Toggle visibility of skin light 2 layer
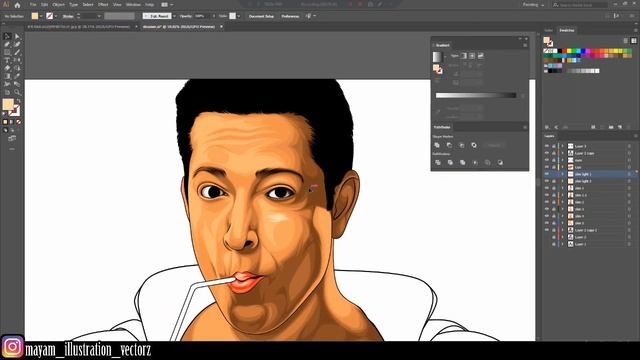This screenshot has height=360, width=640. pos(547,181)
